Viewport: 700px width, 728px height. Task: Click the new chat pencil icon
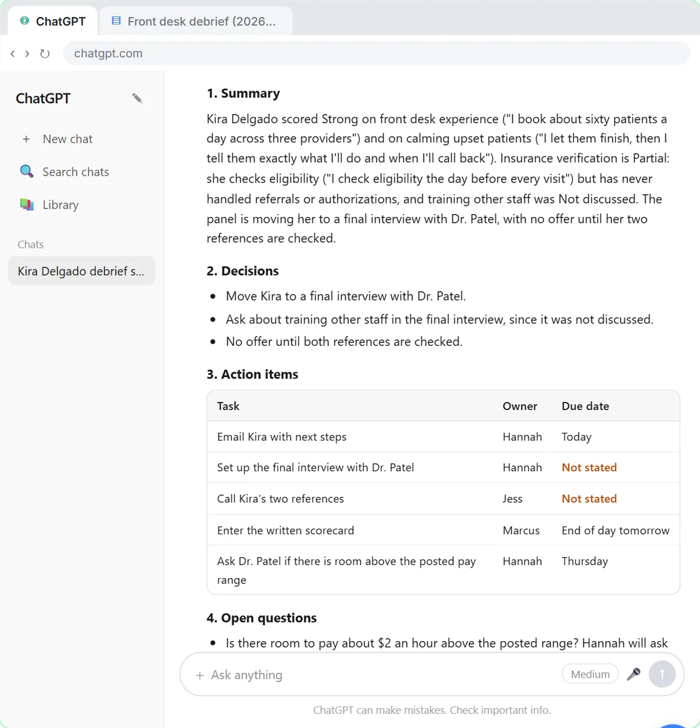pos(137,98)
